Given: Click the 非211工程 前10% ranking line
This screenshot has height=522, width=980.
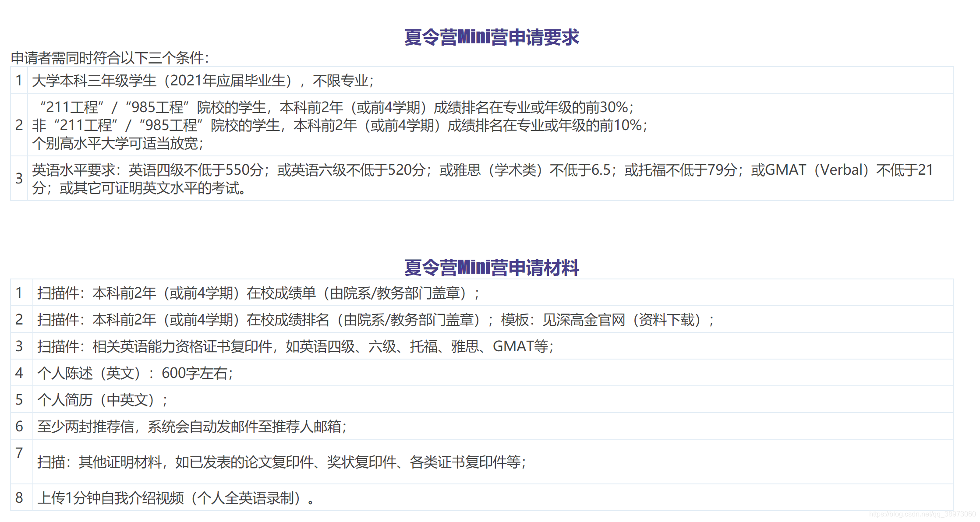Looking at the screenshot, I should click(340, 126).
